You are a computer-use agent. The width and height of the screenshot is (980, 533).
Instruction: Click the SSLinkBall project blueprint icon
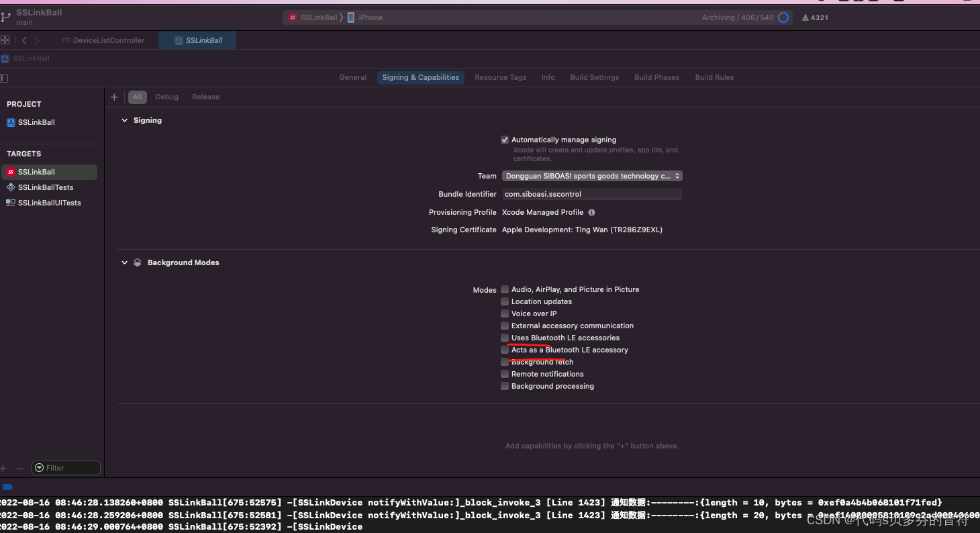pyautogui.click(x=11, y=122)
